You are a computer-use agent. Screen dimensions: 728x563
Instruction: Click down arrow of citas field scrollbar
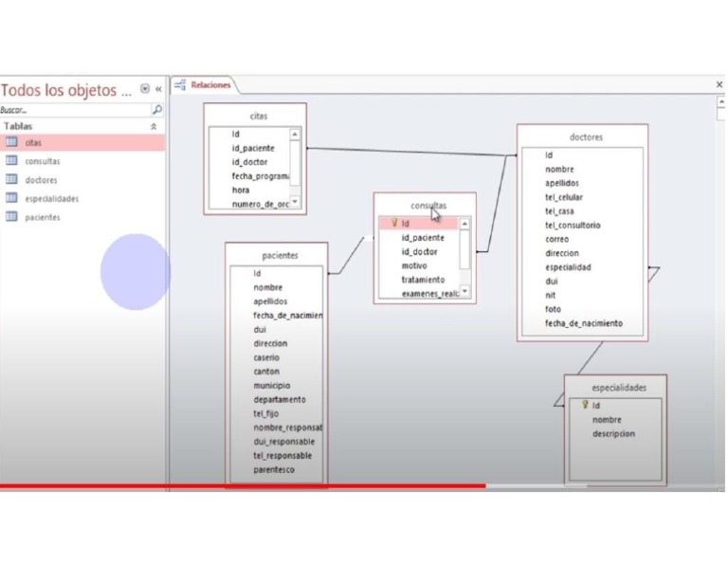pos(295,202)
